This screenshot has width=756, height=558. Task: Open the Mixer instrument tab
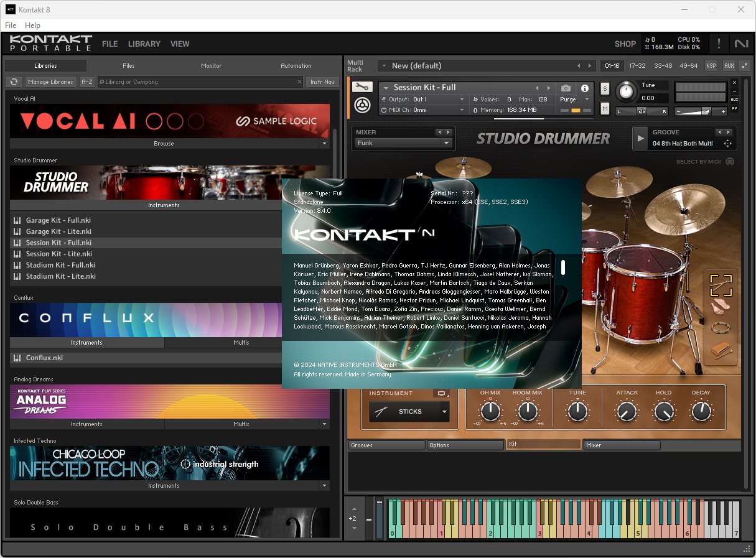tap(622, 445)
